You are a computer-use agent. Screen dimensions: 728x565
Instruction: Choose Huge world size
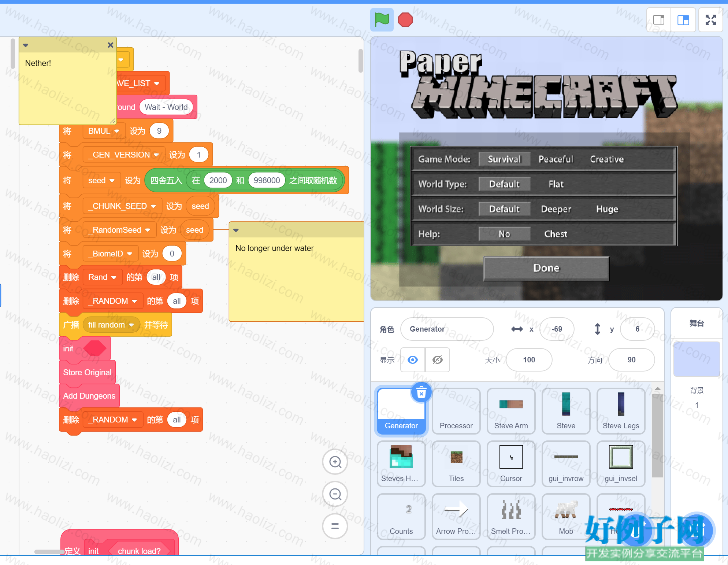pyautogui.click(x=607, y=209)
